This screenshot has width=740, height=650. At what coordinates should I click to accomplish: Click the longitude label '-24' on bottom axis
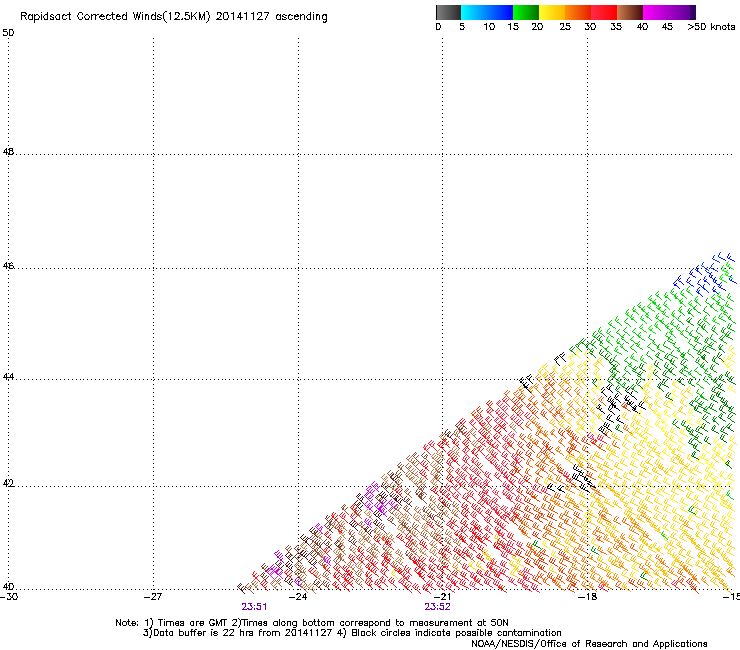(298, 596)
